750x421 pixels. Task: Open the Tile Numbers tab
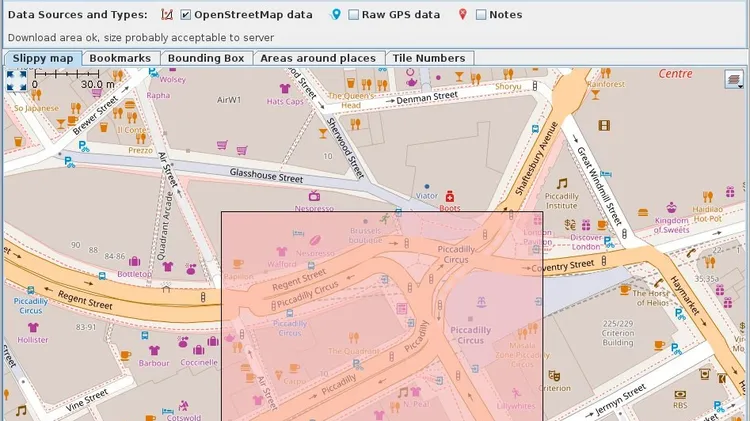429,58
